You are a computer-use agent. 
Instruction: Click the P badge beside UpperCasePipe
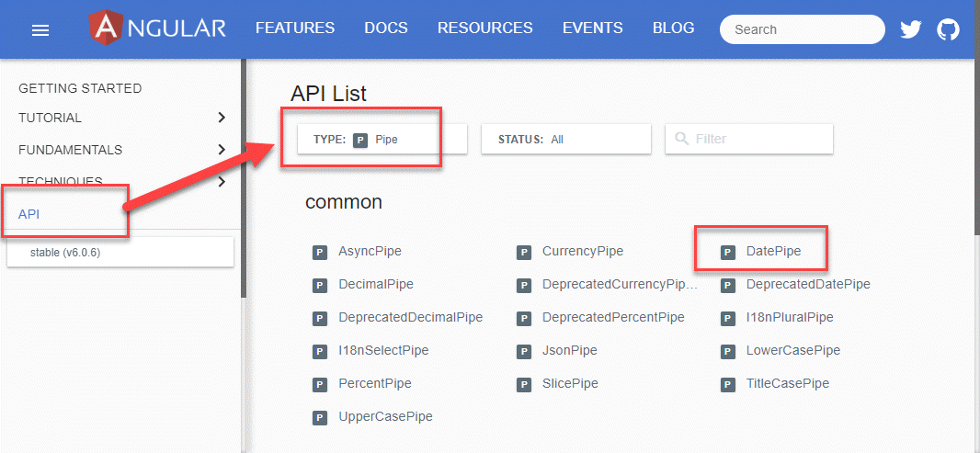(320, 417)
